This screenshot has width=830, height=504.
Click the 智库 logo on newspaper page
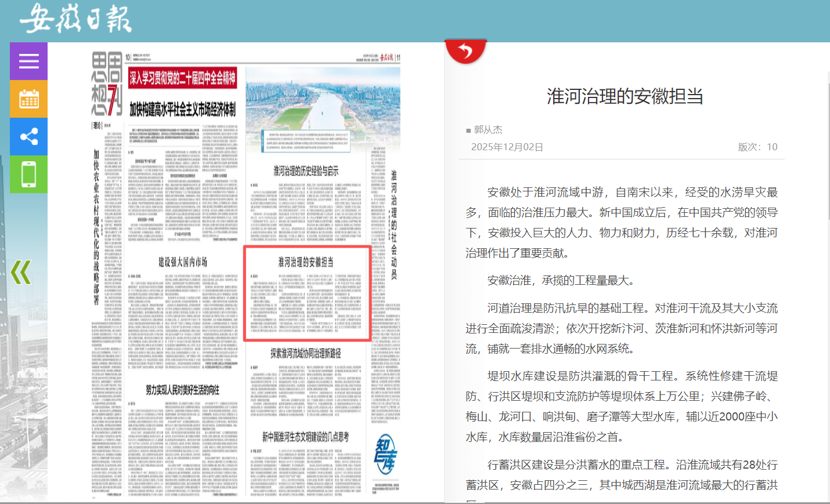[x=385, y=455]
